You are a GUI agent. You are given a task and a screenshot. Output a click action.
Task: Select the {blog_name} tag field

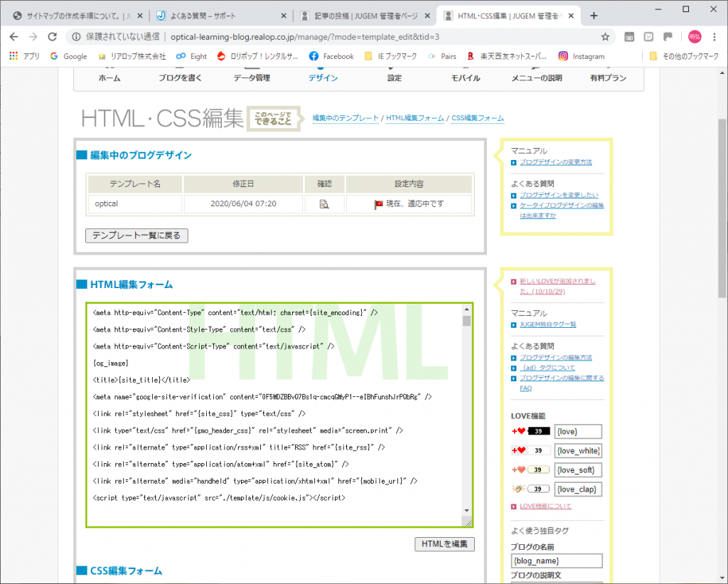[557, 561]
